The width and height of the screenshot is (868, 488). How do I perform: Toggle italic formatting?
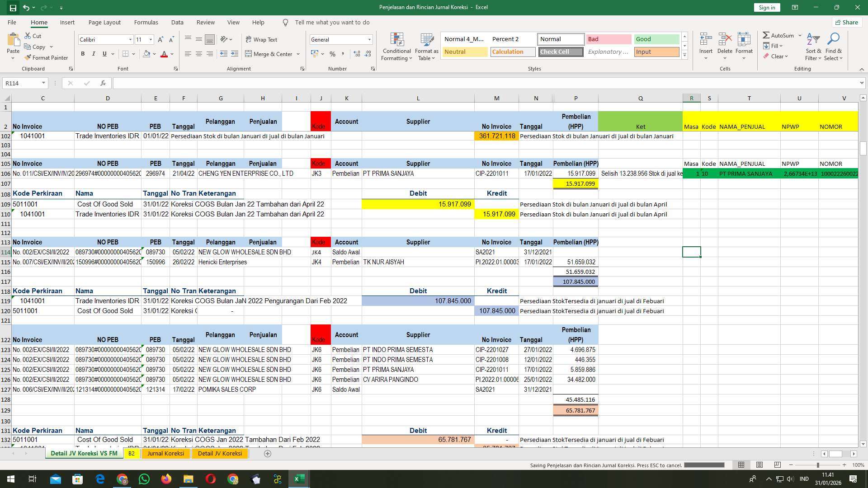(94, 53)
